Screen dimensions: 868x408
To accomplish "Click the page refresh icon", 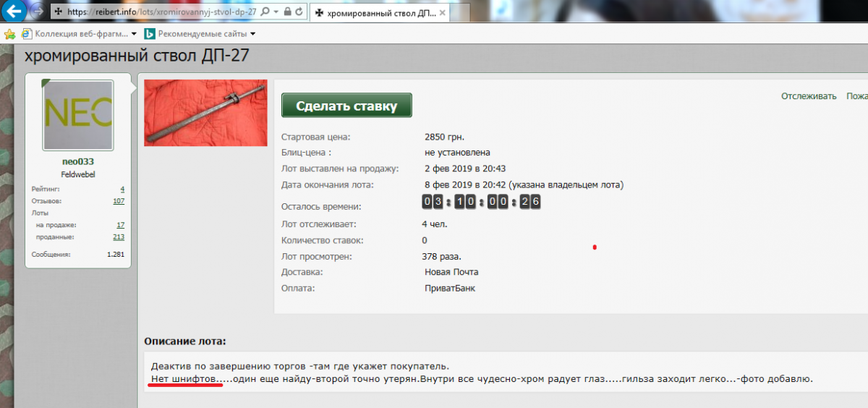I will [x=299, y=12].
